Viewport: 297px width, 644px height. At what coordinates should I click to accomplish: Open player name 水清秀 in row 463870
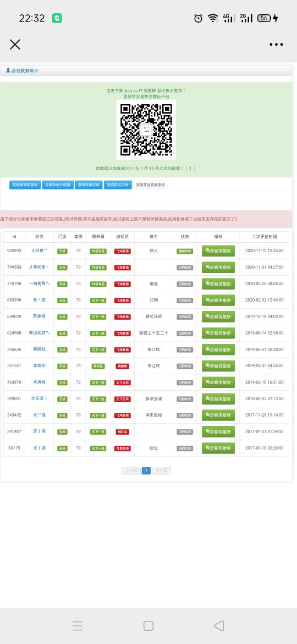pos(40,382)
